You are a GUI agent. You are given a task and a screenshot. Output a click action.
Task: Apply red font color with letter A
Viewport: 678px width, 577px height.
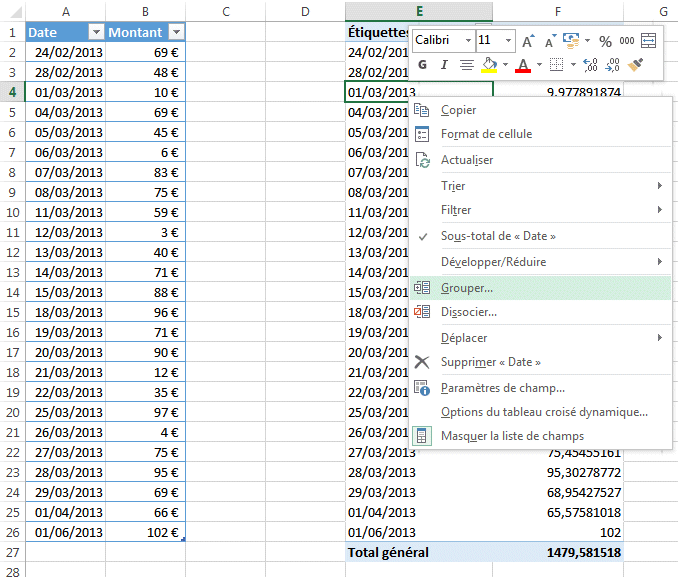tap(523, 65)
